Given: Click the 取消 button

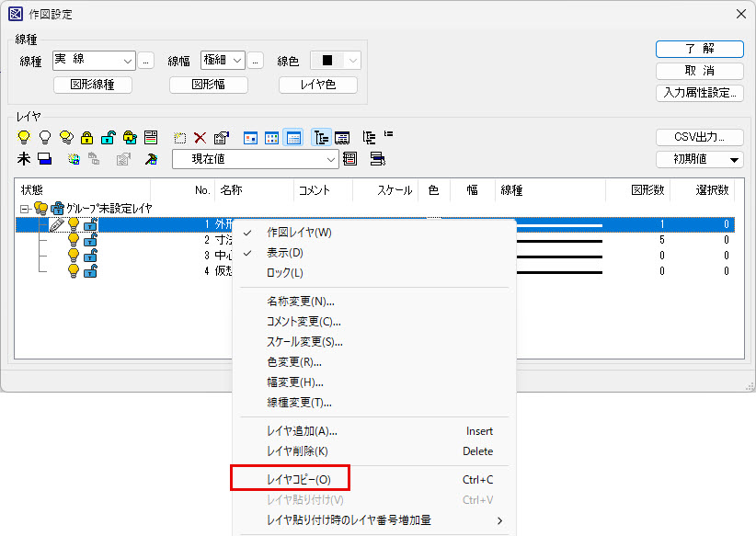Looking at the screenshot, I should tap(700, 71).
